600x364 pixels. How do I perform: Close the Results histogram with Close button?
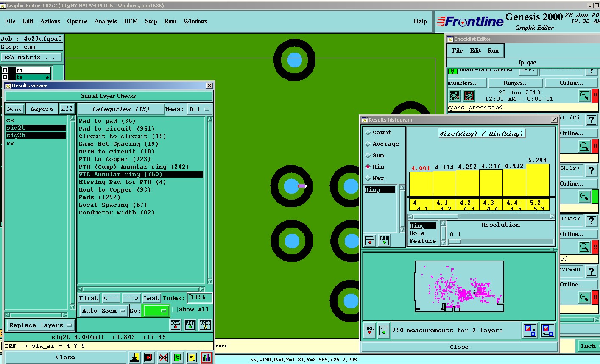(459, 347)
